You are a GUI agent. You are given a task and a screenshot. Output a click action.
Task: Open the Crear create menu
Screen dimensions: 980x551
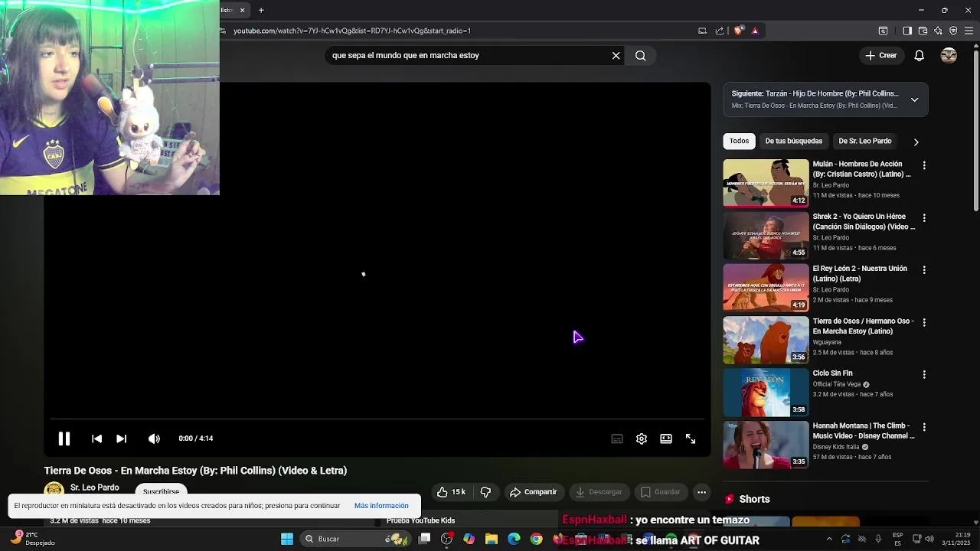tap(880, 55)
